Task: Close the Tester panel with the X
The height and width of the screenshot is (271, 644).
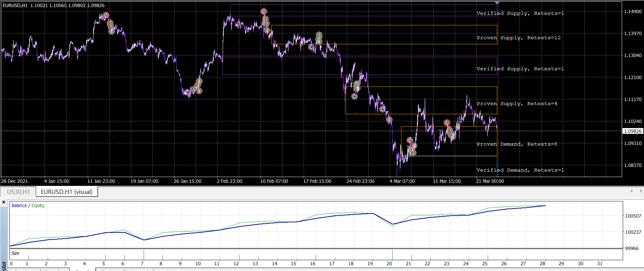Action: pyautogui.click(x=4, y=202)
